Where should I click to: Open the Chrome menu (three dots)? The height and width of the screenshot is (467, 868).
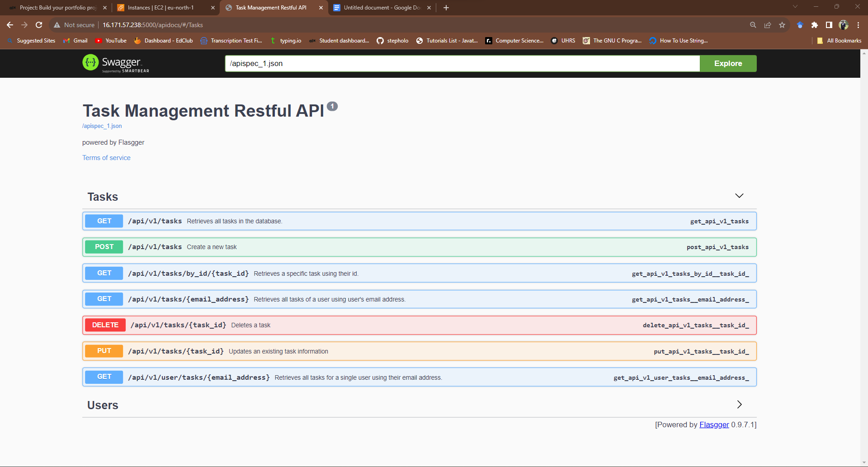858,25
